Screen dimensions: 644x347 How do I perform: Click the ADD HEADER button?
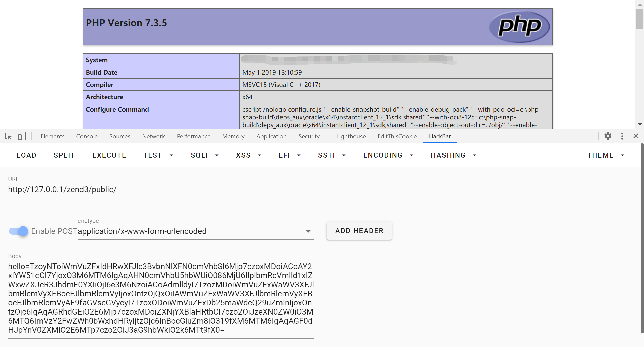[359, 231]
